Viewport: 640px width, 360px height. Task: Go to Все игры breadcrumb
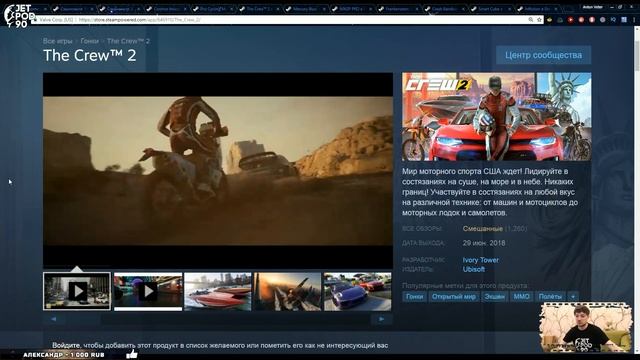click(x=58, y=41)
